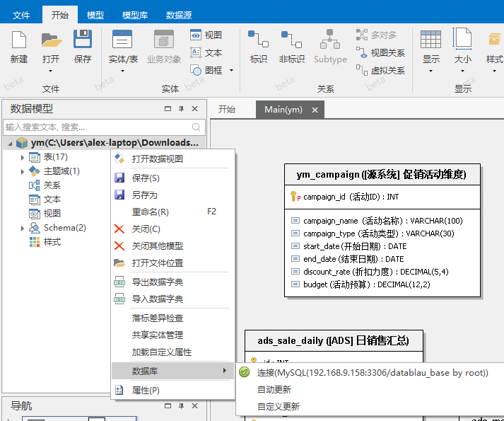Close the Main(ym) document tab
This screenshot has width=504, height=421.
[315, 110]
